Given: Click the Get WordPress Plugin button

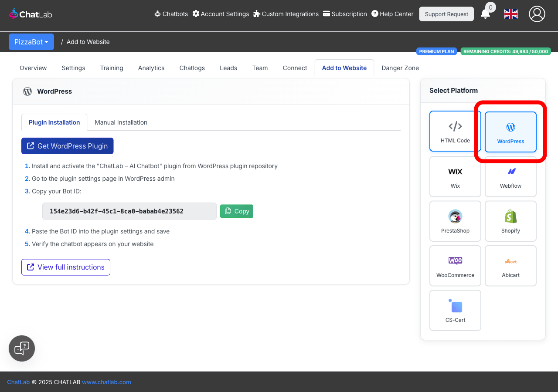Looking at the screenshot, I should [68, 146].
